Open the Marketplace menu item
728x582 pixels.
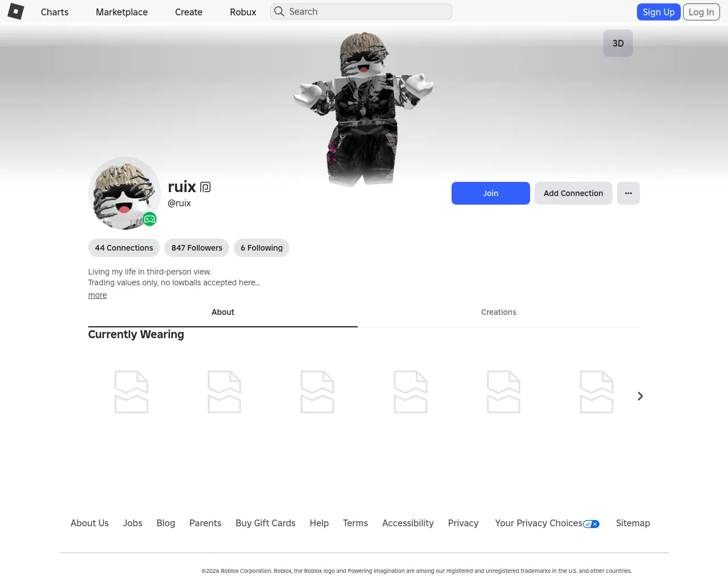click(122, 12)
